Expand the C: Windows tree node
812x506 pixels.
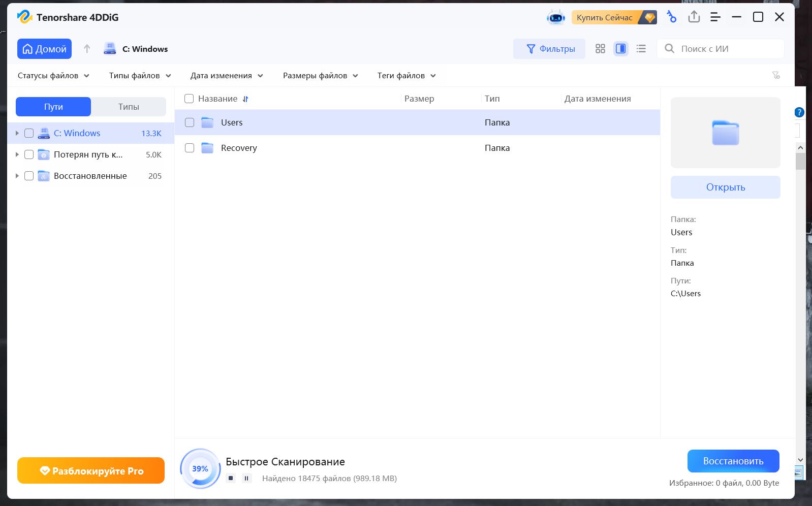coord(17,133)
